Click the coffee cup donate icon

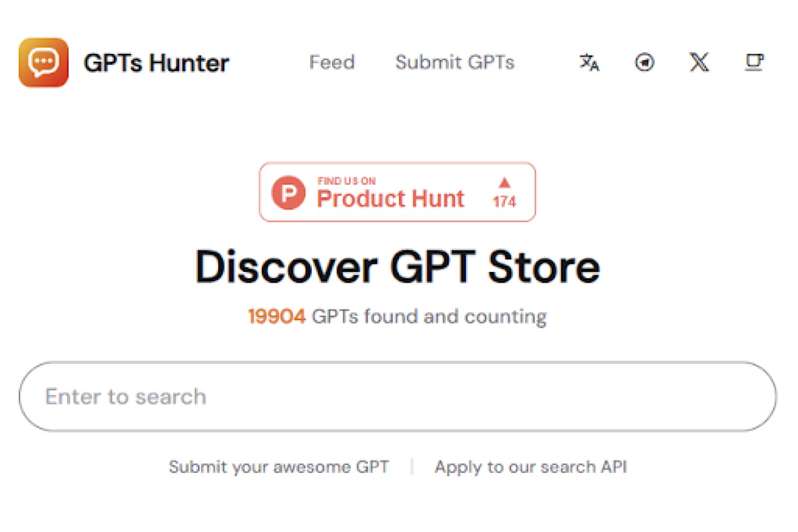pyautogui.click(x=754, y=62)
